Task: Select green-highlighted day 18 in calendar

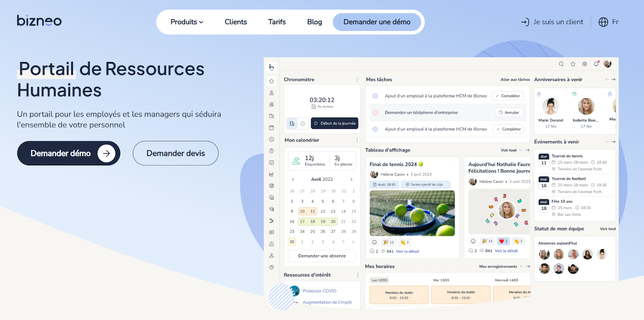Action: (313, 221)
